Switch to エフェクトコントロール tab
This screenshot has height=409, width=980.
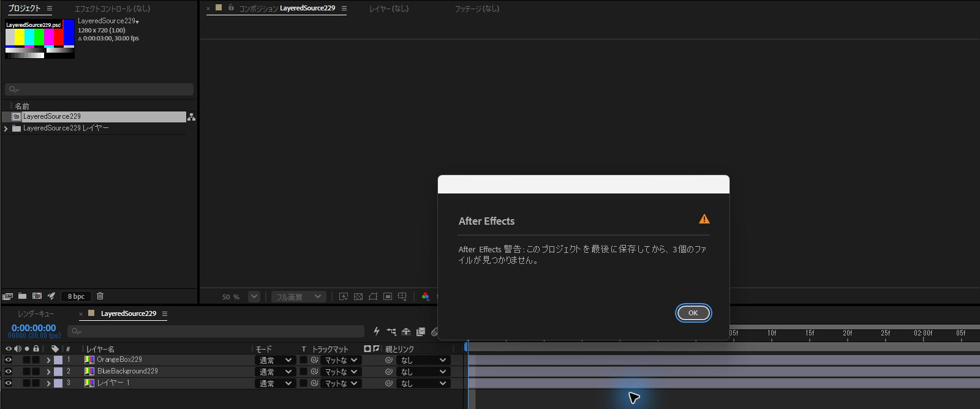(x=112, y=9)
